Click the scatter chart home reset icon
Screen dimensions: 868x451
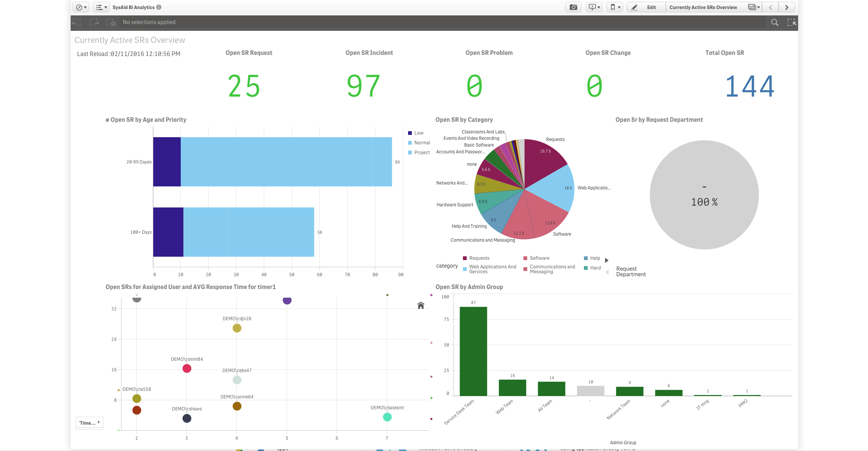[x=421, y=306]
